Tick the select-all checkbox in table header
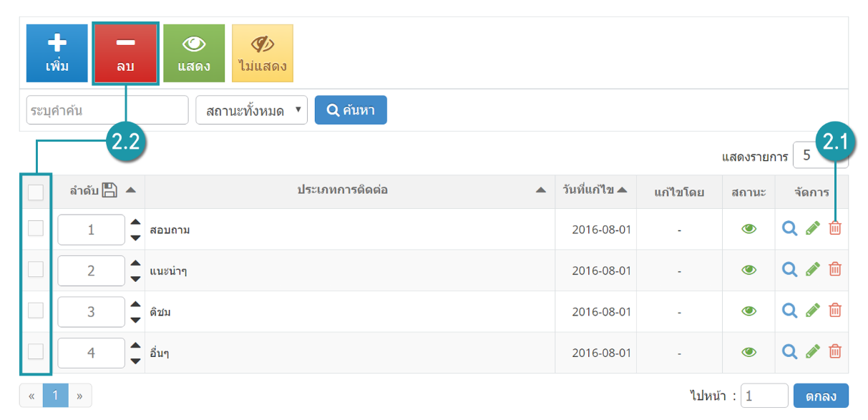This screenshot has height=420, width=868. tap(36, 192)
